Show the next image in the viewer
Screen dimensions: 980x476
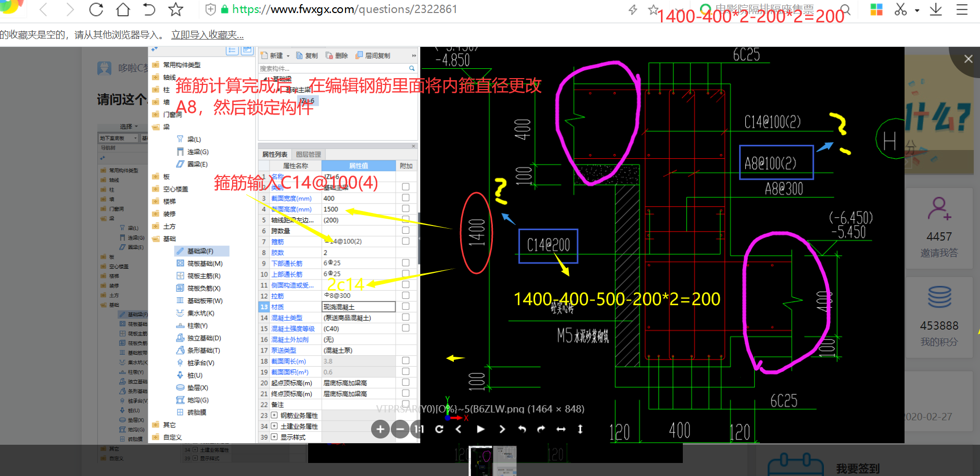(502, 429)
